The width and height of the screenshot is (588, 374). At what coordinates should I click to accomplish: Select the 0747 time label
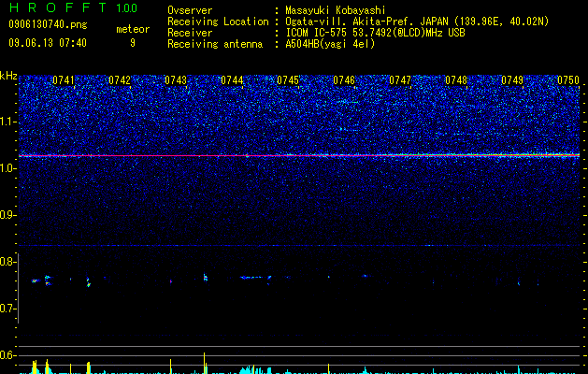coord(400,80)
